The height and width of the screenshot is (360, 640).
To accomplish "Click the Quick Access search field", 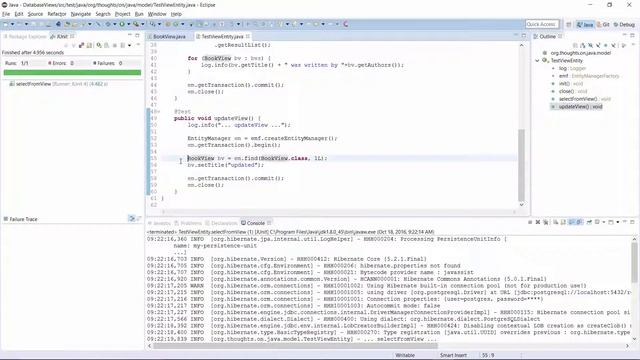I will click(542, 24).
